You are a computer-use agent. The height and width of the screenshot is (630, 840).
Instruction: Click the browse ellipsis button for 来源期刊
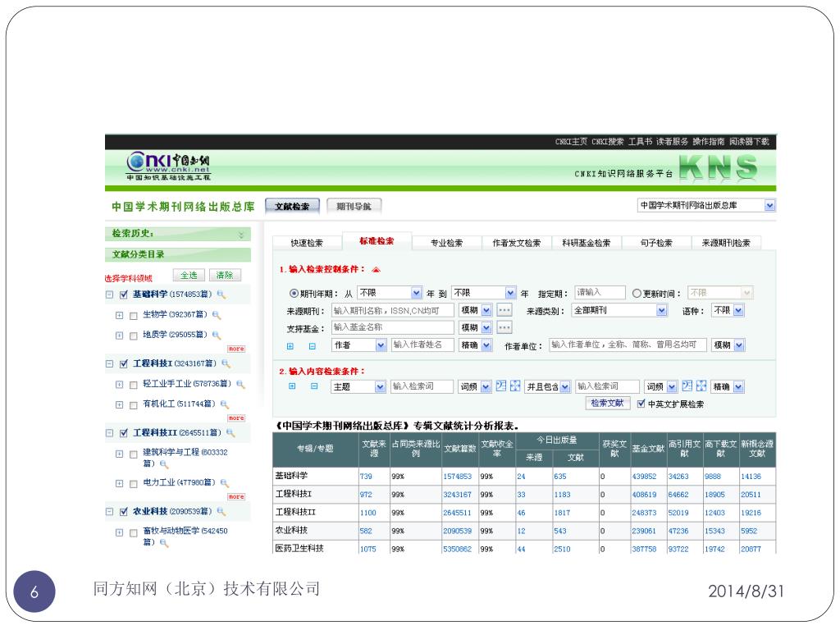(504, 310)
